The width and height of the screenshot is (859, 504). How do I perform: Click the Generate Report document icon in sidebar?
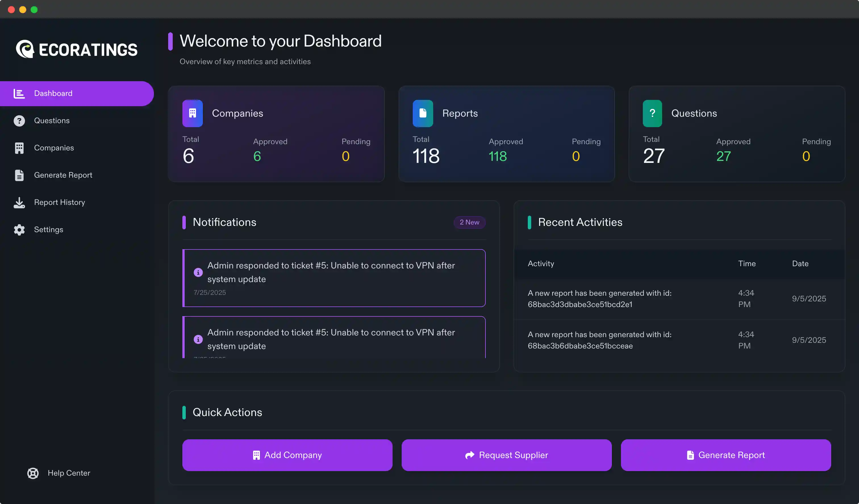point(19,175)
